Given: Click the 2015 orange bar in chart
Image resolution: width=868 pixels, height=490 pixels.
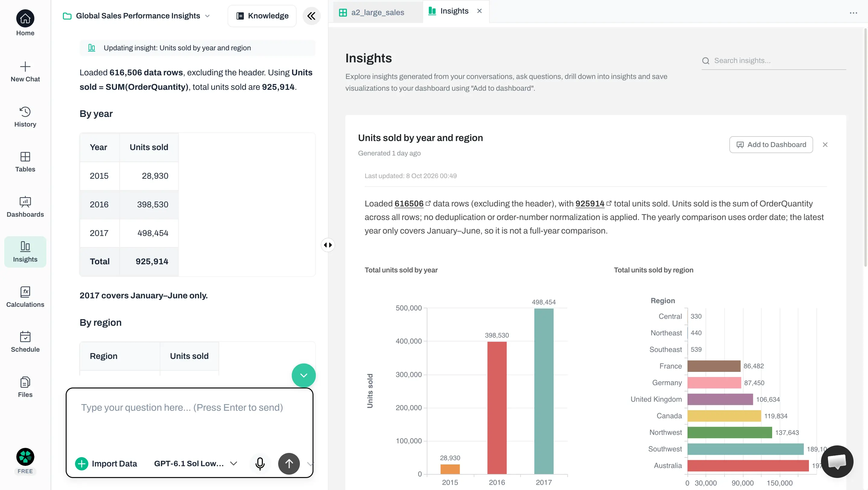Looking at the screenshot, I should (450, 469).
